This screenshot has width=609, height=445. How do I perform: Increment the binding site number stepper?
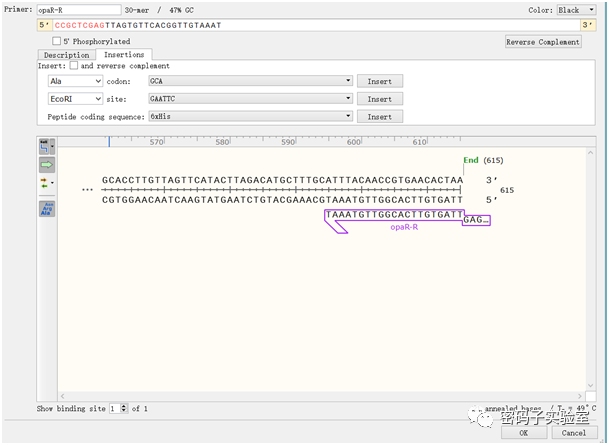pos(124,406)
